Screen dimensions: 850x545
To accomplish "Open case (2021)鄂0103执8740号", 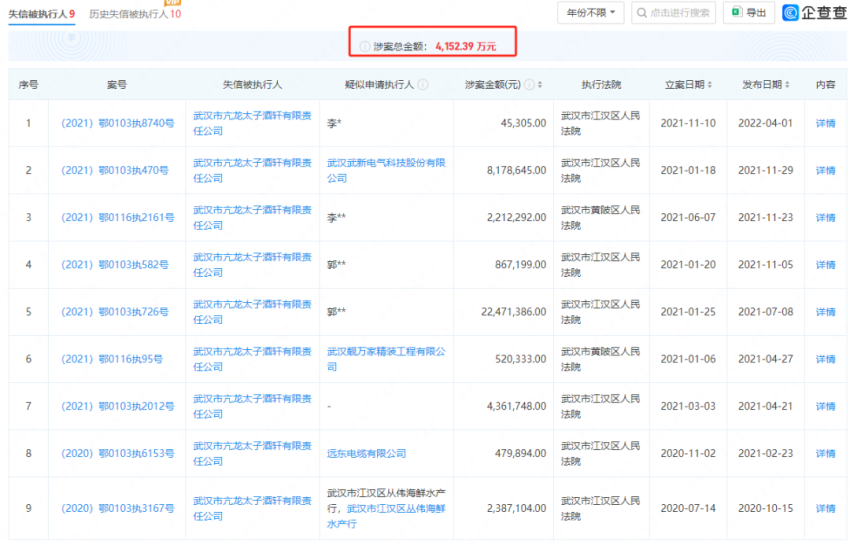I will (x=117, y=124).
